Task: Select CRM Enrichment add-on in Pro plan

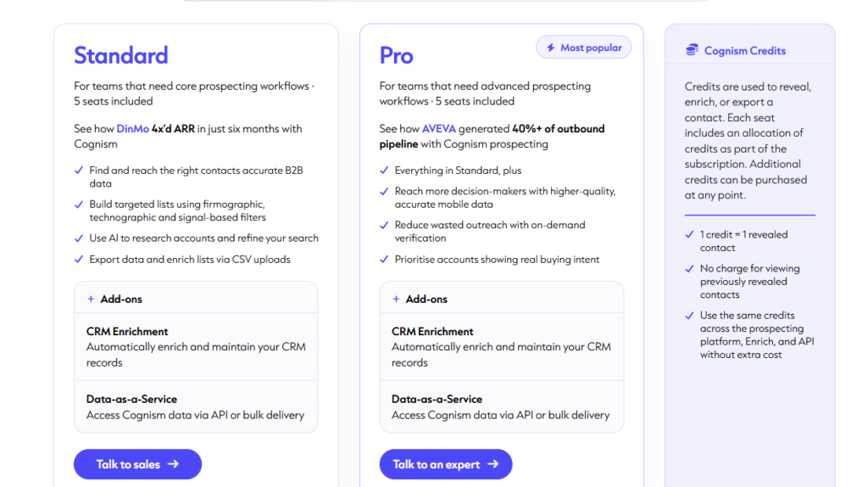Action: click(x=502, y=347)
